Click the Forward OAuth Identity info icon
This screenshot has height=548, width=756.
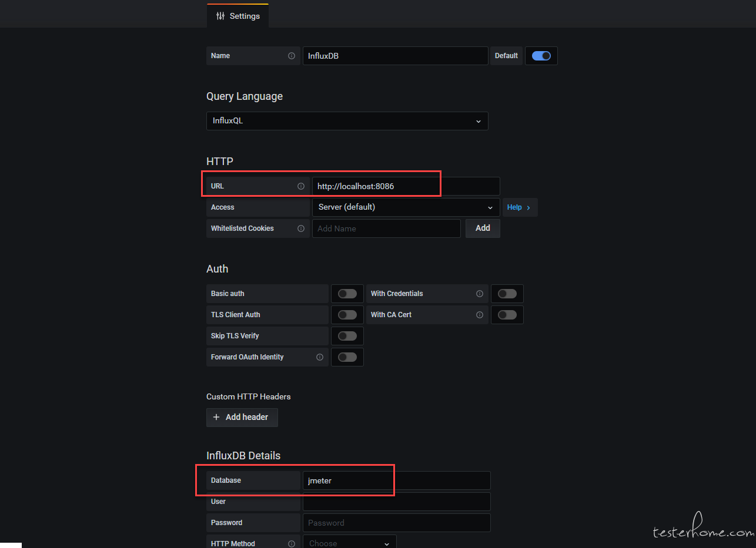320,357
